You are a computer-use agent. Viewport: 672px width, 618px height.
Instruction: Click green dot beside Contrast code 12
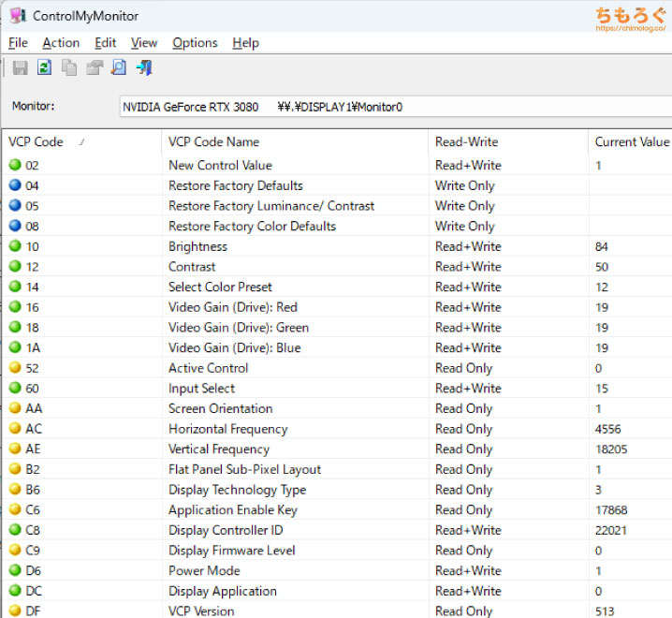pyautogui.click(x=15, y=266)
